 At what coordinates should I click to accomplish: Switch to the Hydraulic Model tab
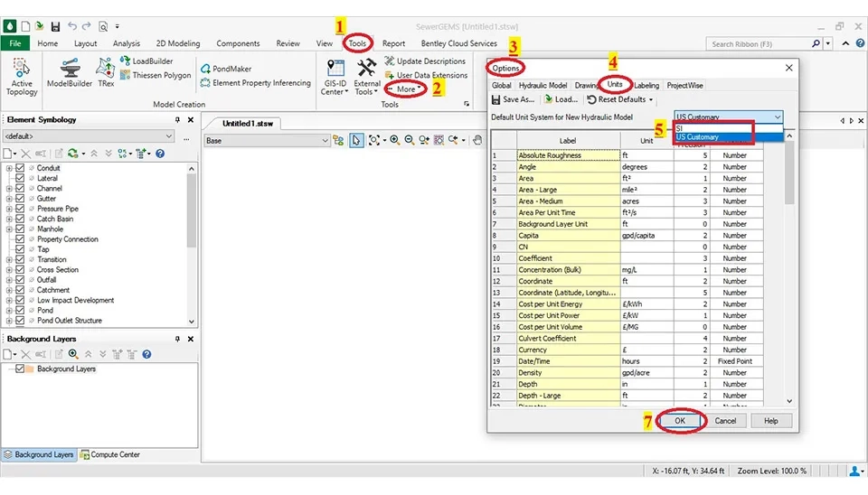pyautogui.click(x=542, y=86)
